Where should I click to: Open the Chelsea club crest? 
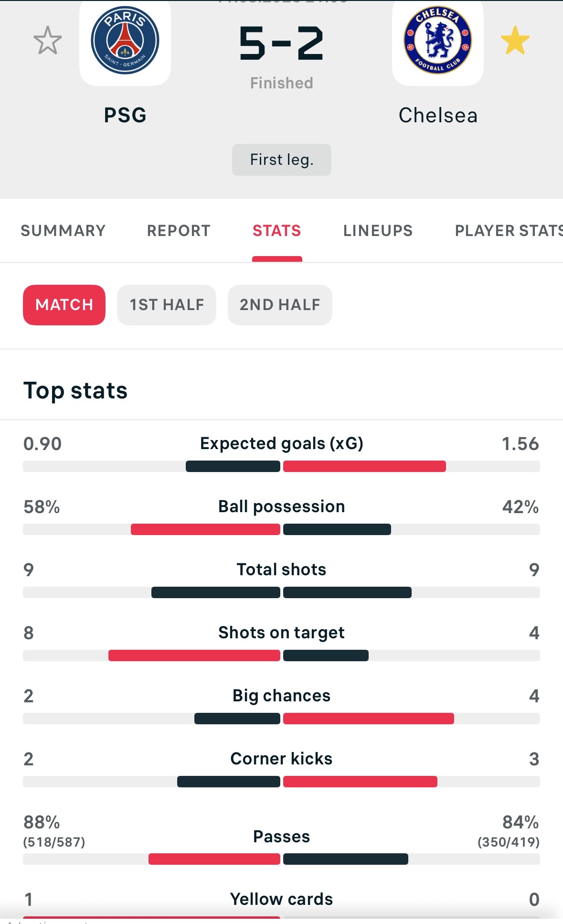click(x=438, y=41)
